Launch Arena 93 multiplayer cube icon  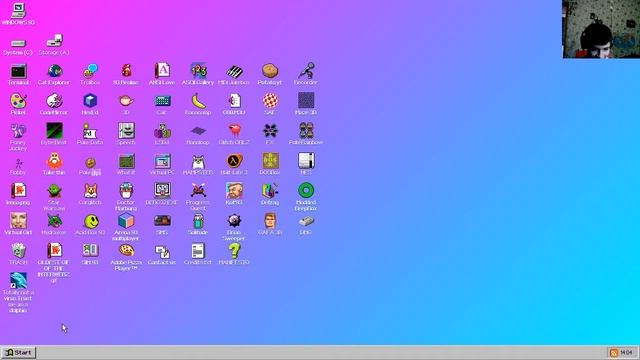pos(126,221)
